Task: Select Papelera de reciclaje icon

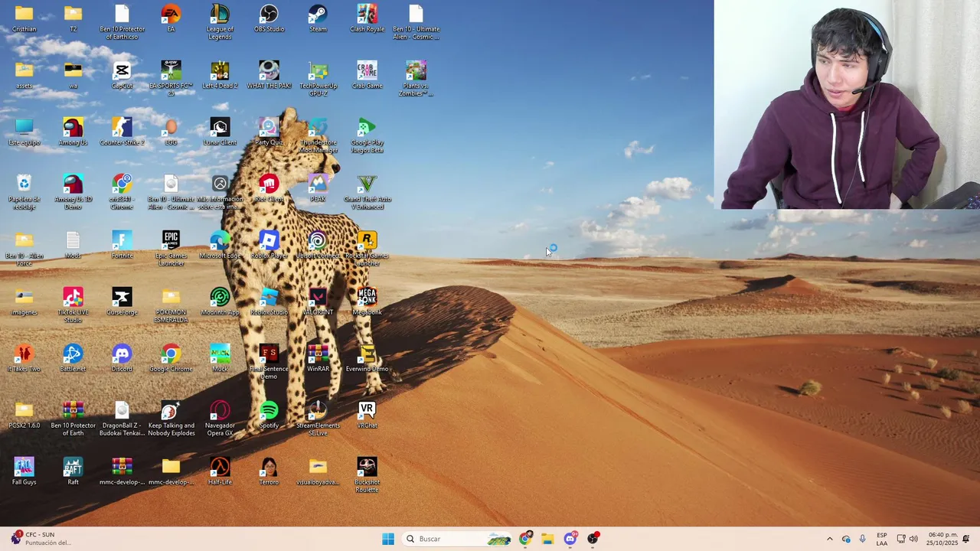Action: coord(24,192)
